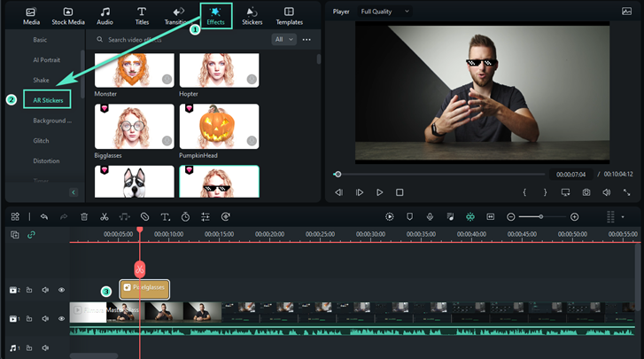This screenshot has height=359, width=644.
Task: Open the speed timer tool
Action: [186, 216]
